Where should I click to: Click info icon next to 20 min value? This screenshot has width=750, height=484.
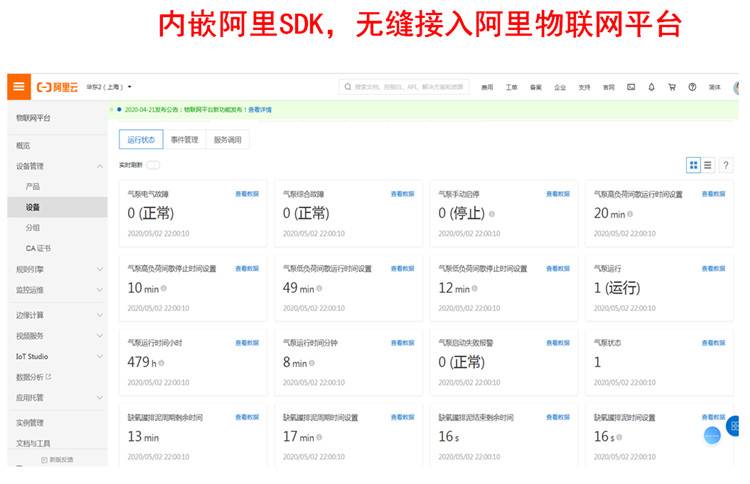[630, 214]
